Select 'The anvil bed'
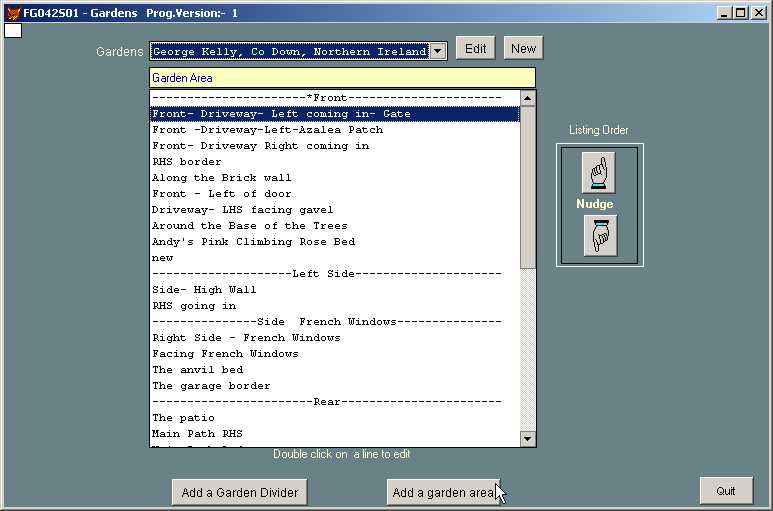 click(x=335, y=370)
